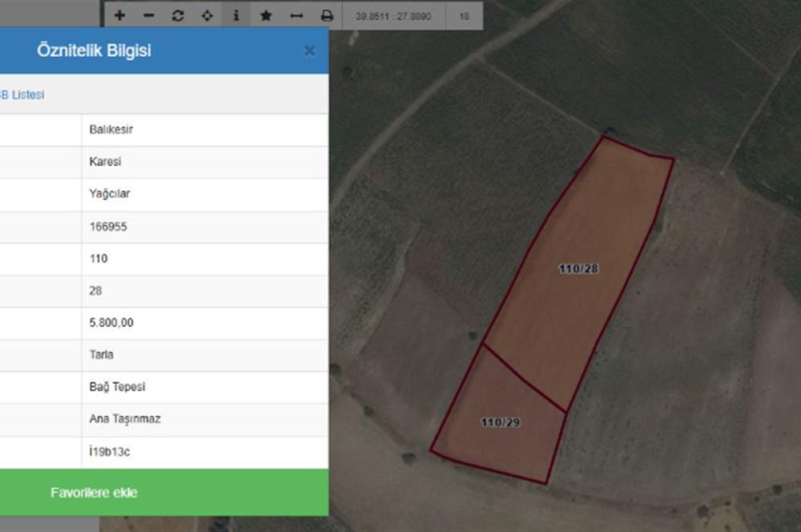Close the Öznitelik Bilgisi panel
Image resolution: width=801 pixels, height=532 pixels.
(309, 51)
